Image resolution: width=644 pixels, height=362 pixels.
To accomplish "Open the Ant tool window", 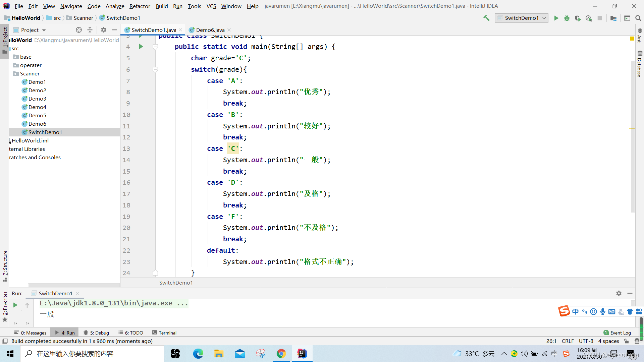I will click(x=640, y=35).
